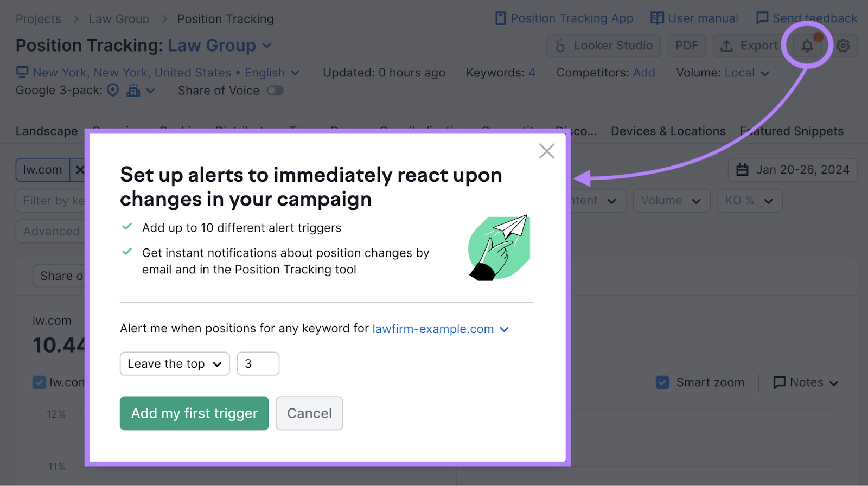Expand the Leave the top dropdown
The image size is (868, 486).
click(174, 364)
